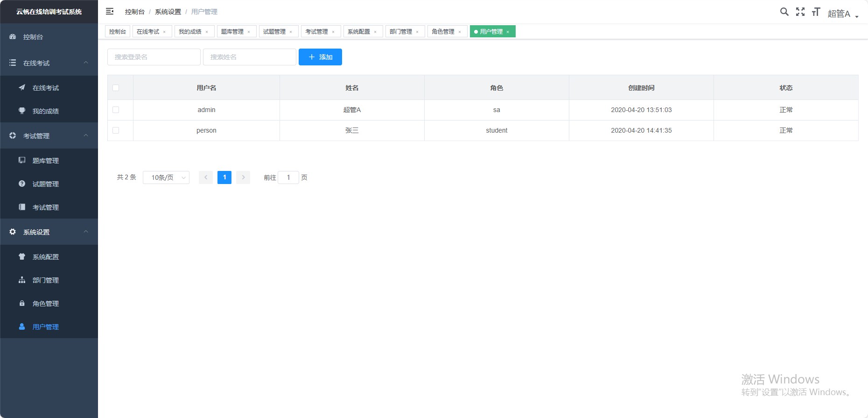Click the org-tree icon for 部门管理
Image resolution: width=868 pixels, height=418 pixels.
22,280
